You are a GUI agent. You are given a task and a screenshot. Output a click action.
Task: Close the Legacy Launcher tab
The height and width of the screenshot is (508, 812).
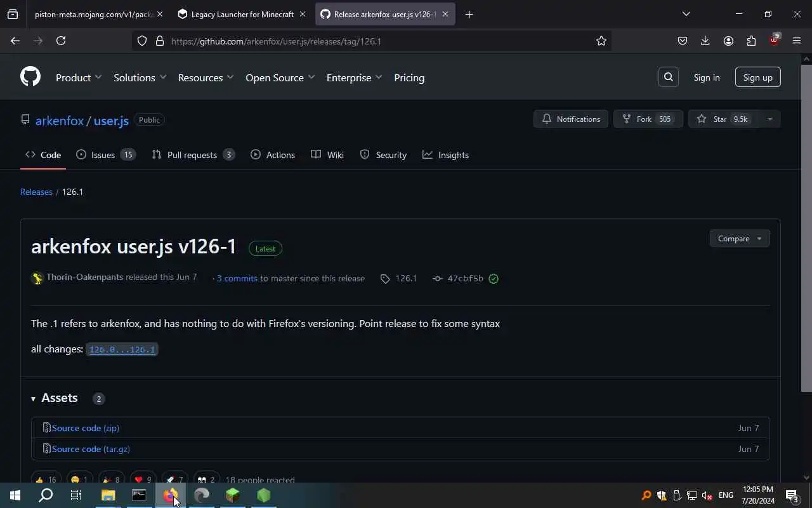click(x=303, y=14)
